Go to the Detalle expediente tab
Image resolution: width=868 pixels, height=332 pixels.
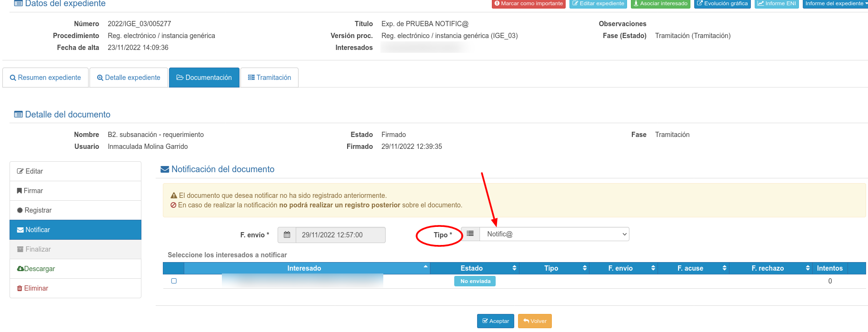point(129,78)
